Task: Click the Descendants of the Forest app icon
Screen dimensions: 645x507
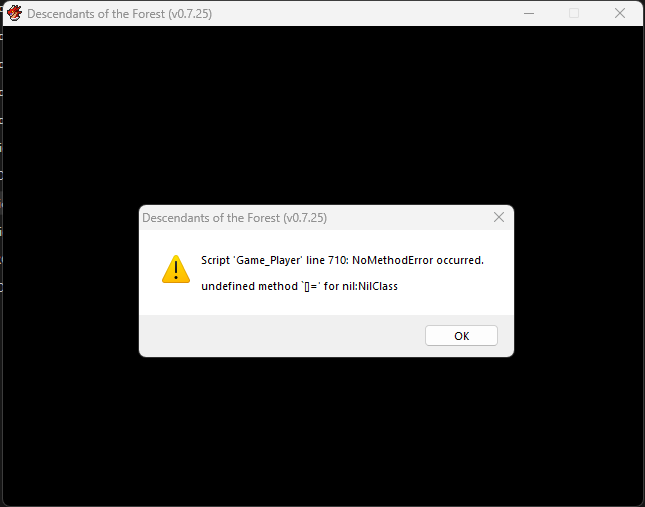Action: pyautogui.click(x=14, y=13)
